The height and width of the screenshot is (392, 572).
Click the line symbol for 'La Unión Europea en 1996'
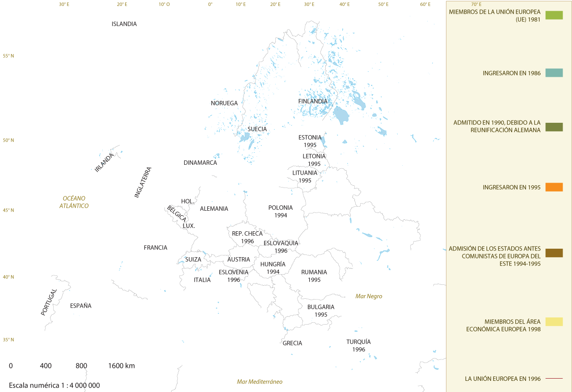coord(554,379)
